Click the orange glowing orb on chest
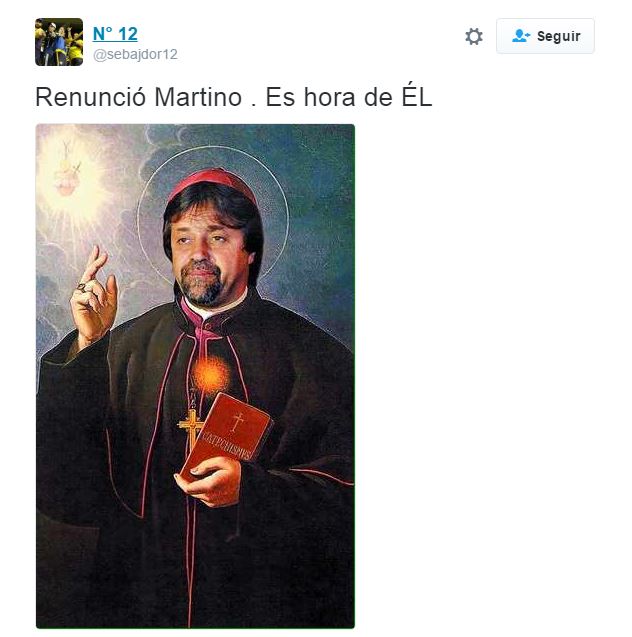This screenshot has height=637, width=632. (x=210, y=375)
